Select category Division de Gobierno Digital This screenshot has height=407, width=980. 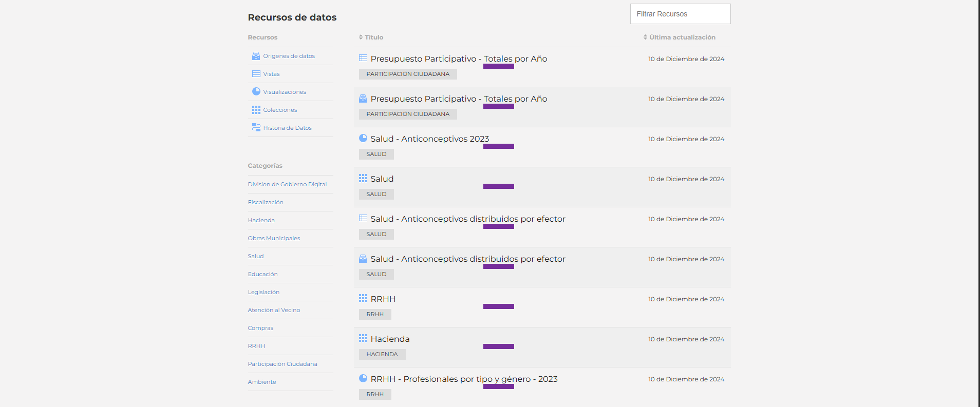tap(287, 184)
